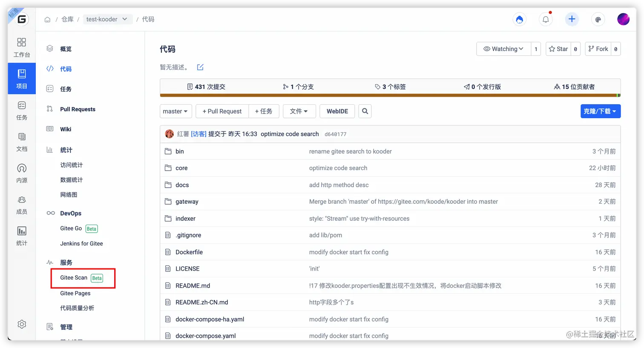Select 代码 in the sidebar

[x=66, y=69]
